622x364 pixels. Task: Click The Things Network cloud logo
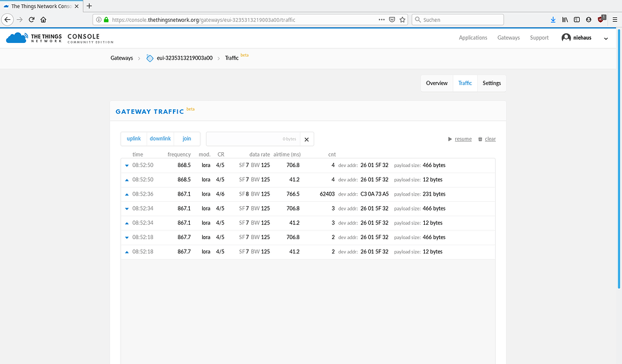pyautogui.click(x=17, y=38)
